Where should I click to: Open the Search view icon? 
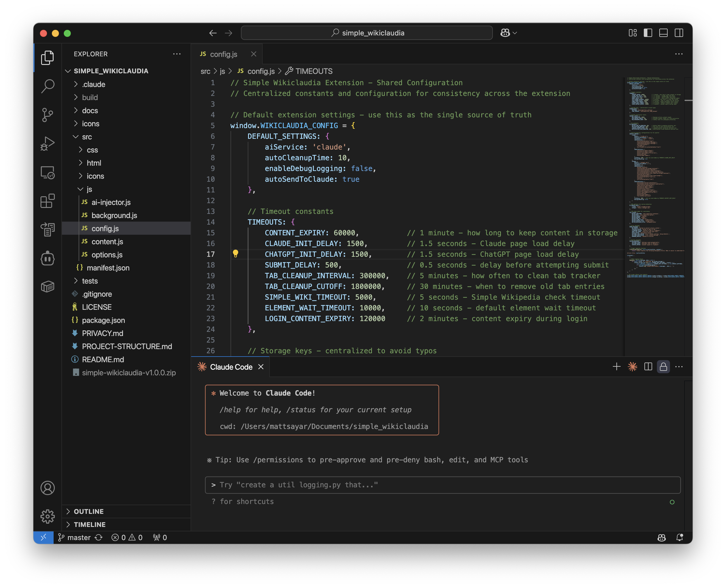pyautogui.click(x=47, y=86)
